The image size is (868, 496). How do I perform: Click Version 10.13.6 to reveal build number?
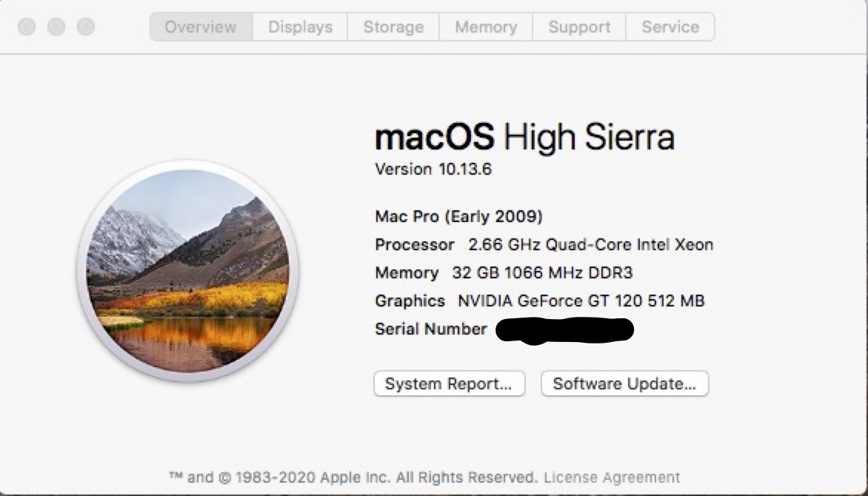pyautogui.click(x=433, y=170)
